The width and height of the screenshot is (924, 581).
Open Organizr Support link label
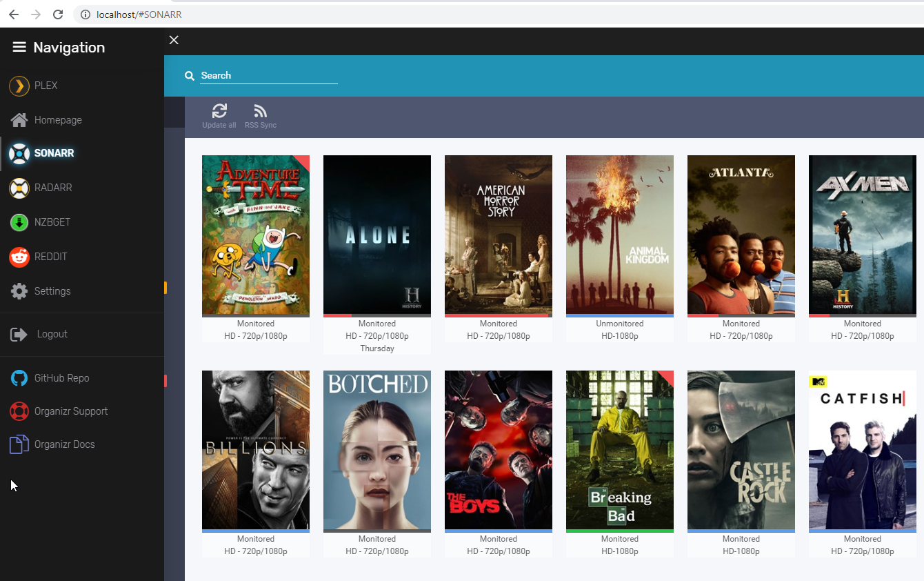pyautogui.click(x=71, y=411)
